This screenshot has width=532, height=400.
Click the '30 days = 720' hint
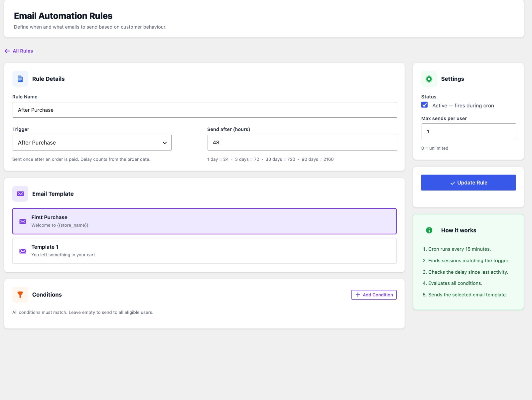click(280, 159)
